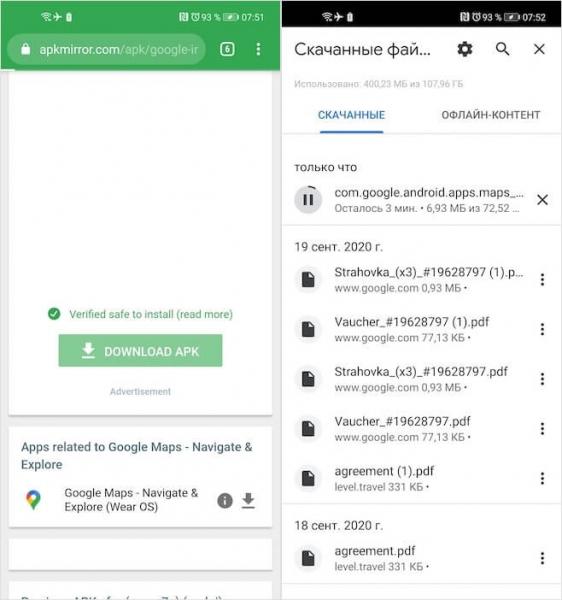Open tab switcher showing 6 tabs

[227, 49]
